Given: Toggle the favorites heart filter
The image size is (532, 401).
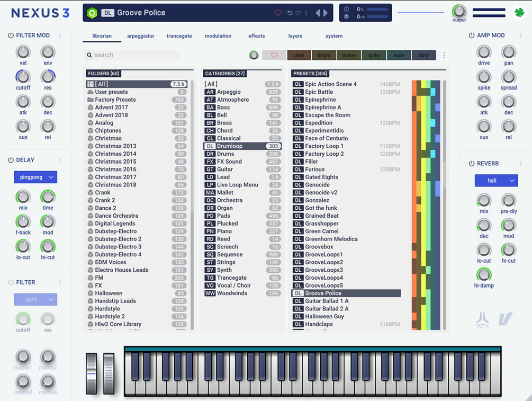Looking at the screenshot, I should pyautogui.click(x=274, y=55).
